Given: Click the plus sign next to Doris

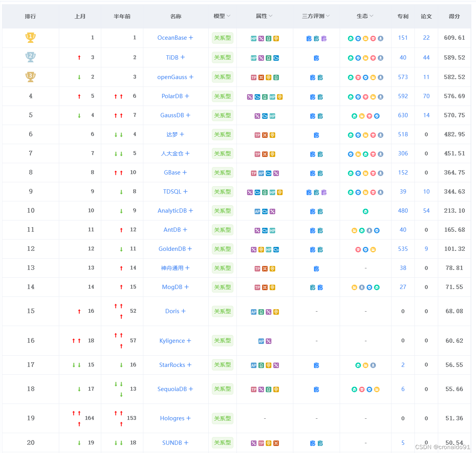Looking at the screenshot, I should point(183,311).
